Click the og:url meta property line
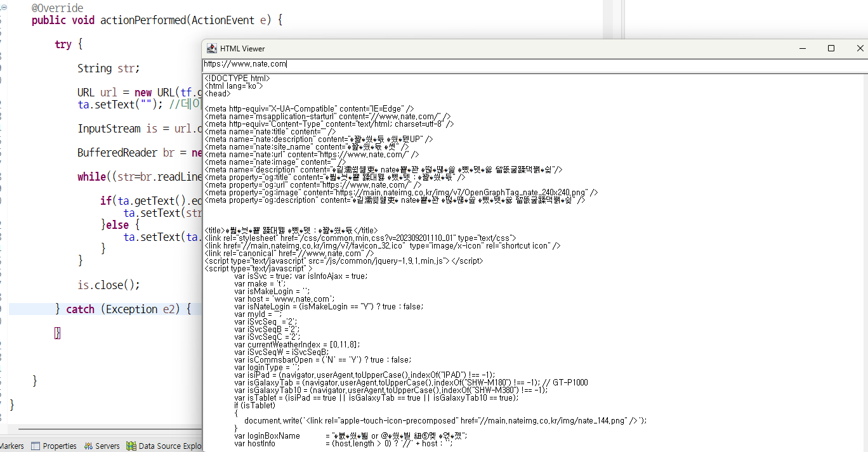Screen dimensions: 868x452 313,184
